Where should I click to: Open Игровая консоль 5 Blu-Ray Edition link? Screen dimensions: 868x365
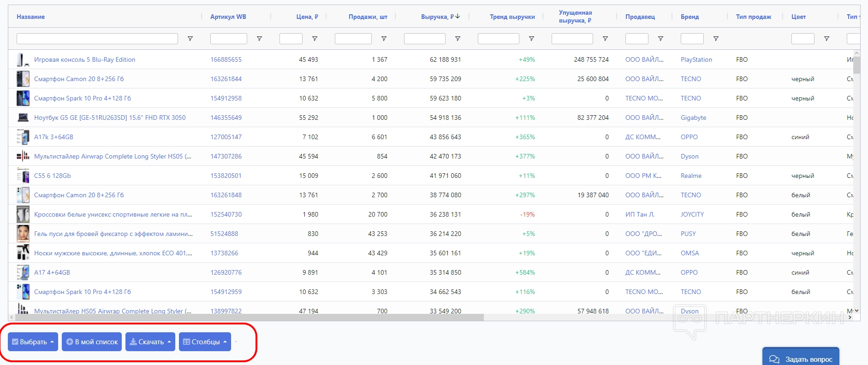point(84,59)
